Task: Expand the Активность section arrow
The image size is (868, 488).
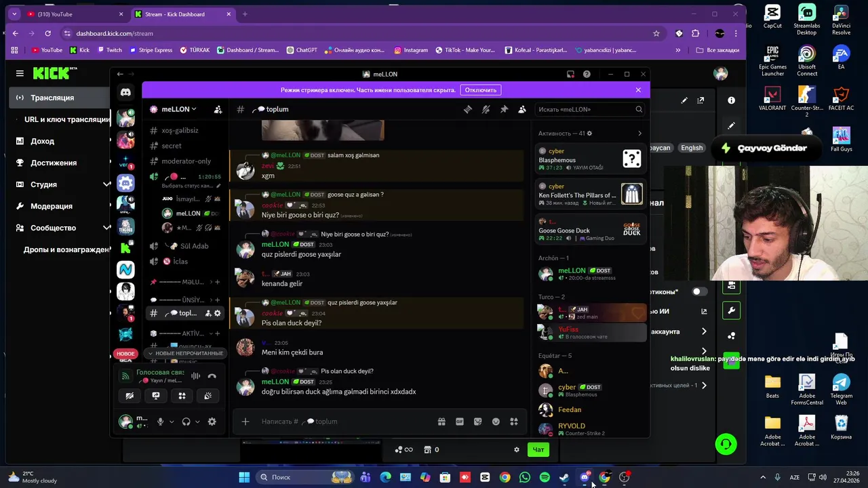Action: [x=639, y=134]
